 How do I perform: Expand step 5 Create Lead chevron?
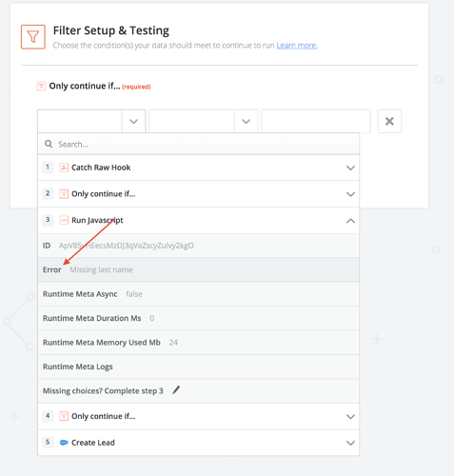click(350, 443)
